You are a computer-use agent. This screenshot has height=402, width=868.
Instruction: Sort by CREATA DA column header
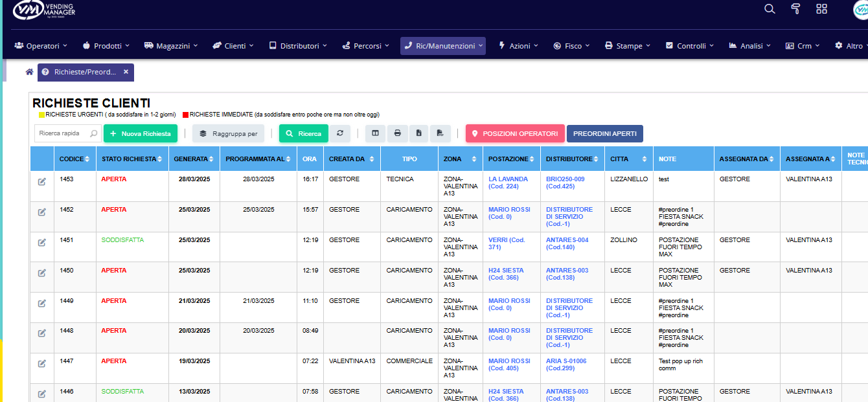pos(352,159)
